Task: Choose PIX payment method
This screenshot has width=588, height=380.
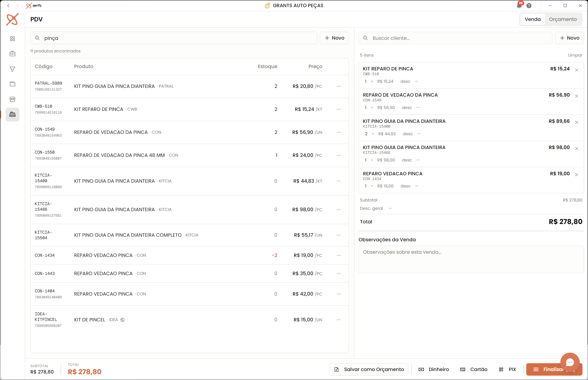Action: pyautogui.click(x=507, y=369)
